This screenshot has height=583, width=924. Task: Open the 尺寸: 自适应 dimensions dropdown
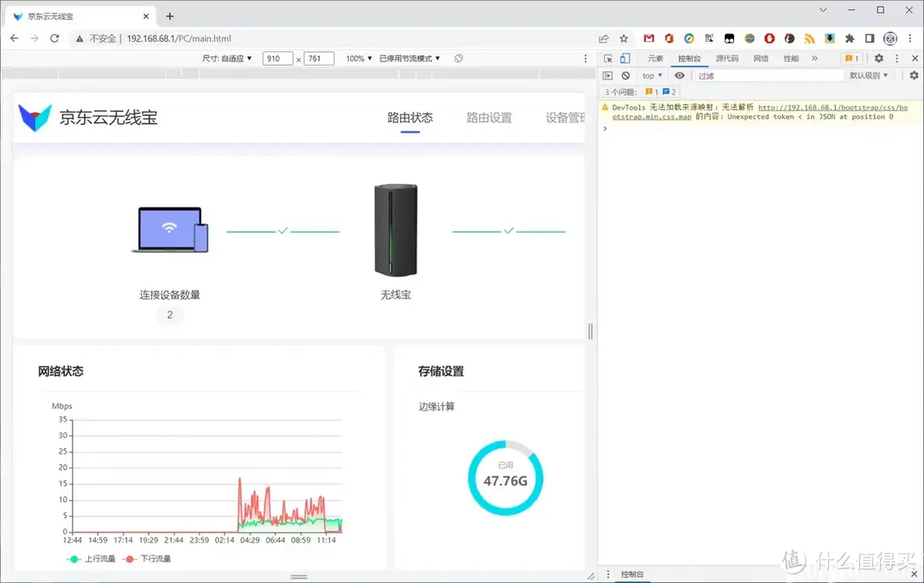(x=228, y=58)
